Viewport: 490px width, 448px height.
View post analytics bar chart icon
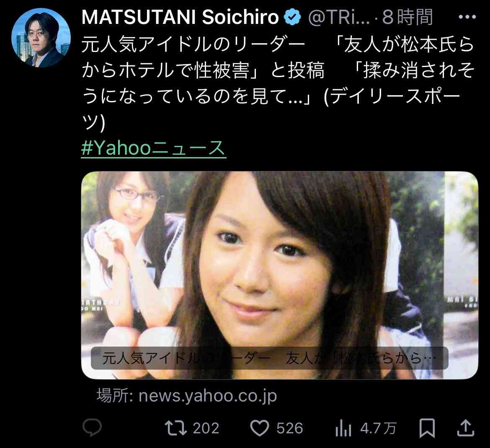click(x=343, y=428)
